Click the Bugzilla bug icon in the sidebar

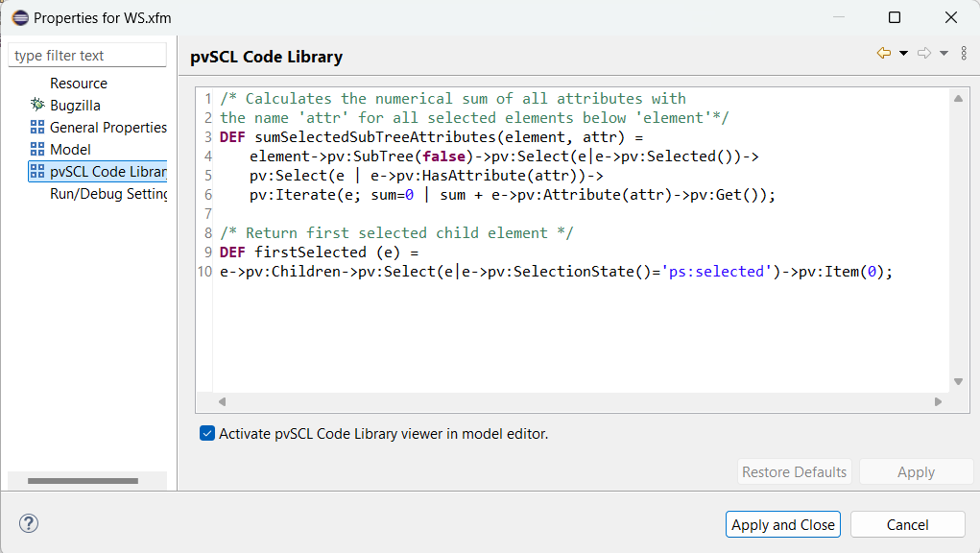click(36, 105)
